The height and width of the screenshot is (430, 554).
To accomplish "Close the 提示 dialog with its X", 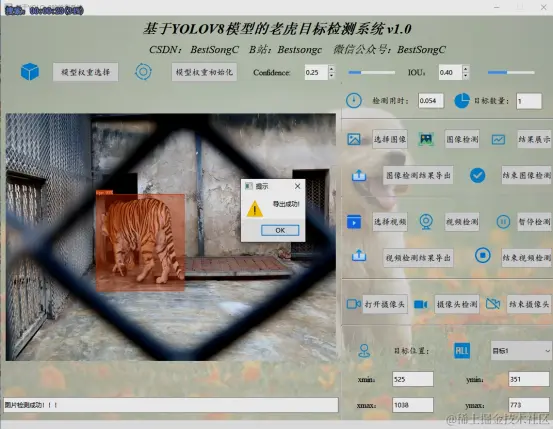I will [297, 186].
